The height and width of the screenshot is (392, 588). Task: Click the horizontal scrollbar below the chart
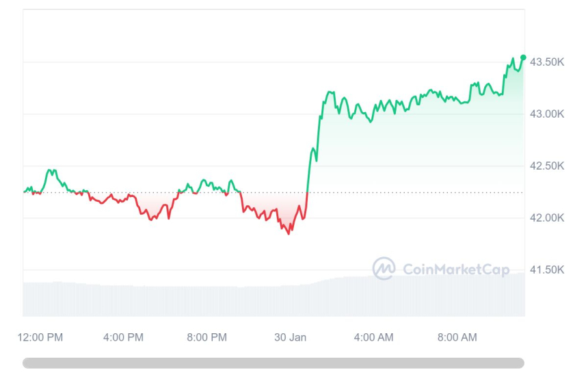(273, 363)
